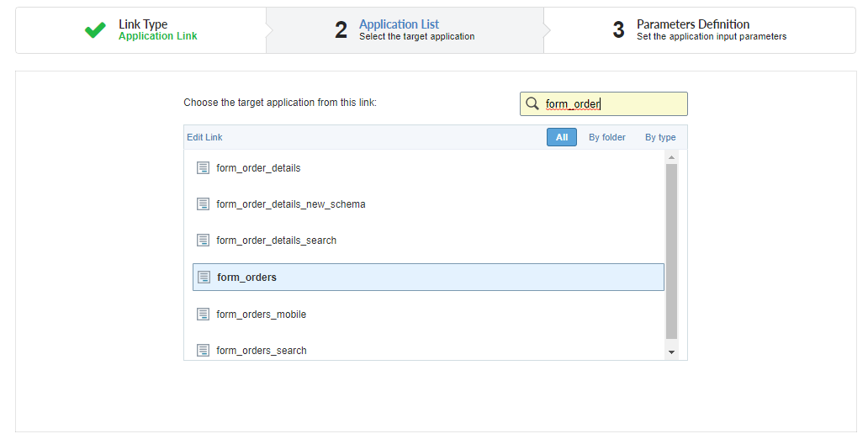Focus the form_order search field
Image resolution: width=868 pixels, height=439 pixels.
coord(611,104)
